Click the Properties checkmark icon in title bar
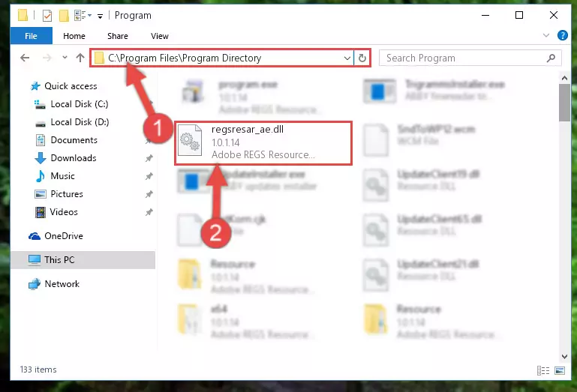The height and width of the screenshot is (392, 577). 47,16
